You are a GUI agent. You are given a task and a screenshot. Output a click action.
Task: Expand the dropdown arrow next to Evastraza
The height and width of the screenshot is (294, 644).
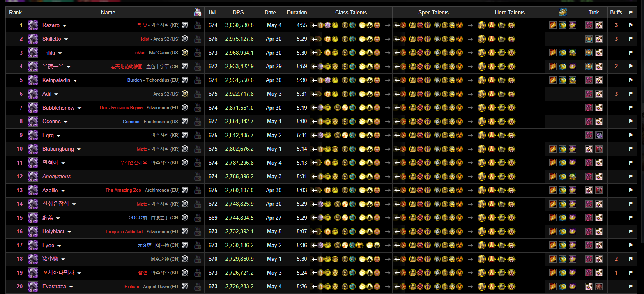(71, 287)
